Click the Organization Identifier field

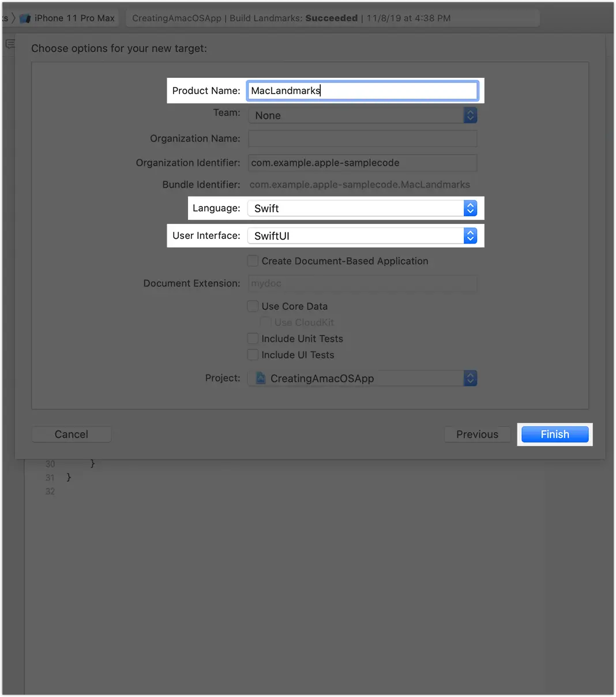click(362, 163)
